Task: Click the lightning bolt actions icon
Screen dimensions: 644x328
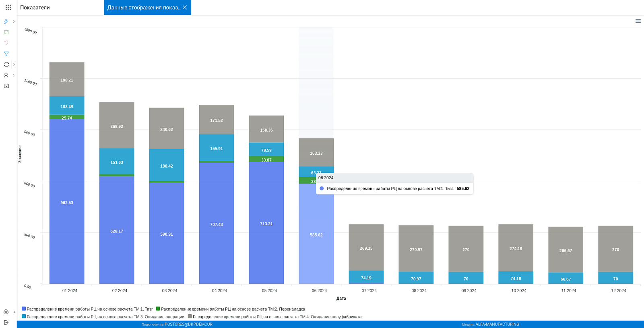Action: click(x=6, y=21)
